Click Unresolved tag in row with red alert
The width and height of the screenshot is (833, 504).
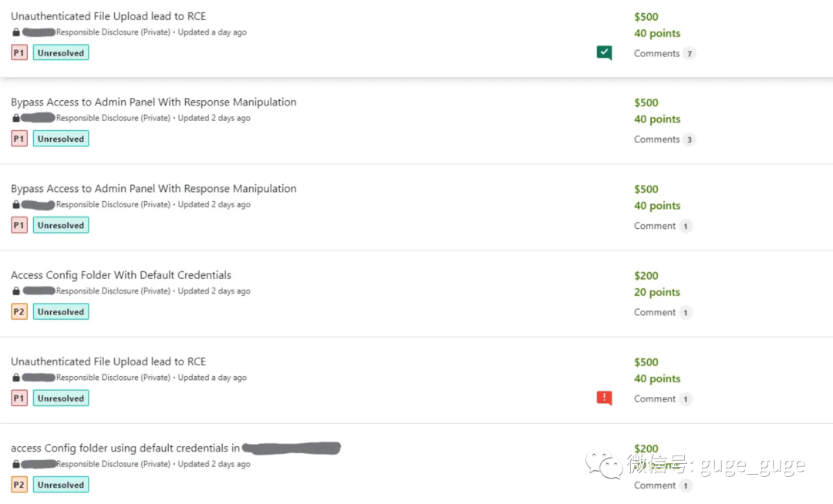(x=61, y=398)
